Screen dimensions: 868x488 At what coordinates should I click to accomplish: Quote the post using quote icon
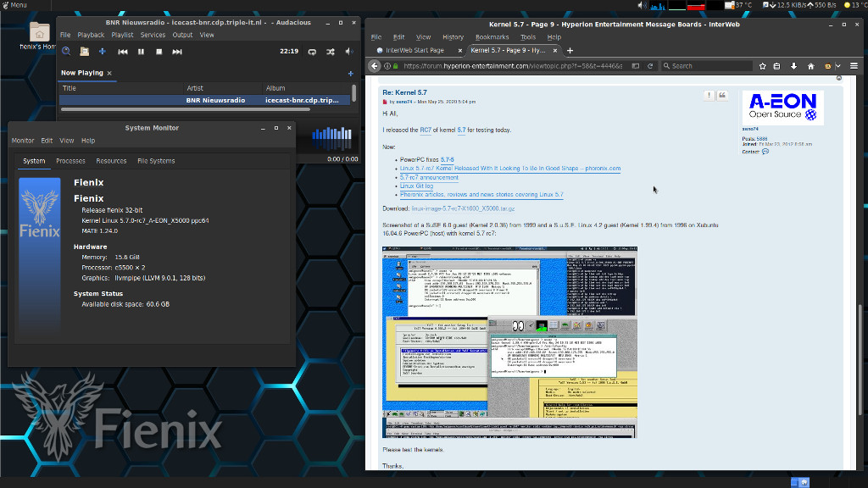click(722, 95)
